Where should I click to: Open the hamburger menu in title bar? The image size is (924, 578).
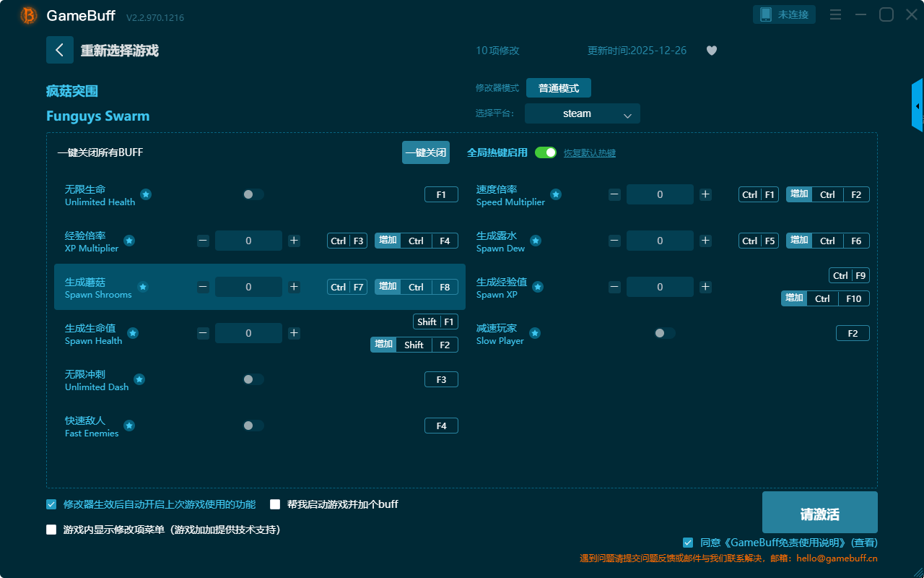coord(835,14)
